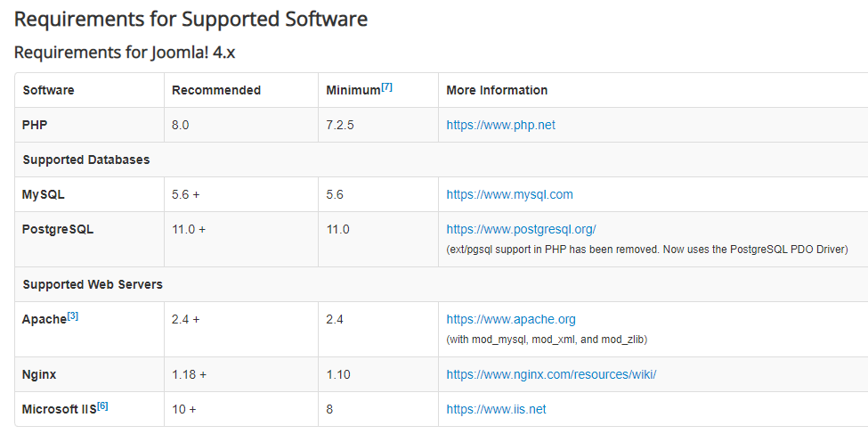Click the Recommended column header
Viewport: 868px width, 434px height.
[x=216, y=90]
